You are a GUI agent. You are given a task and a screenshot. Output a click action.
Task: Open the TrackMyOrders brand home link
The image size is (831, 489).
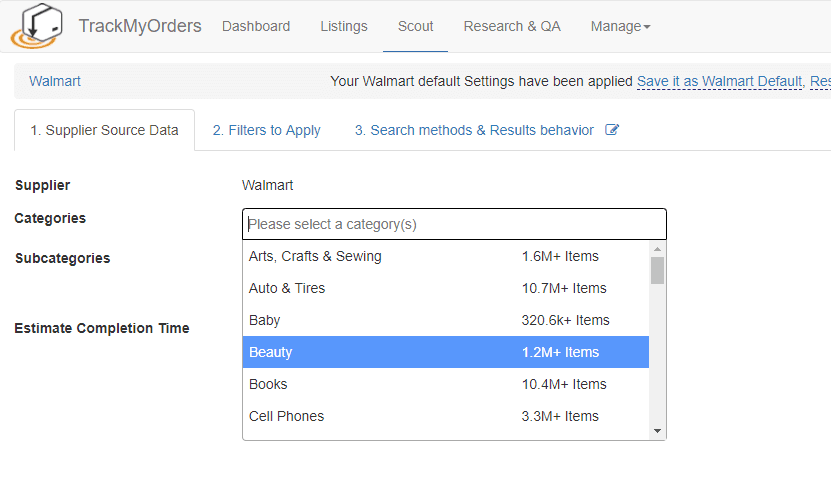click(140, 26)
